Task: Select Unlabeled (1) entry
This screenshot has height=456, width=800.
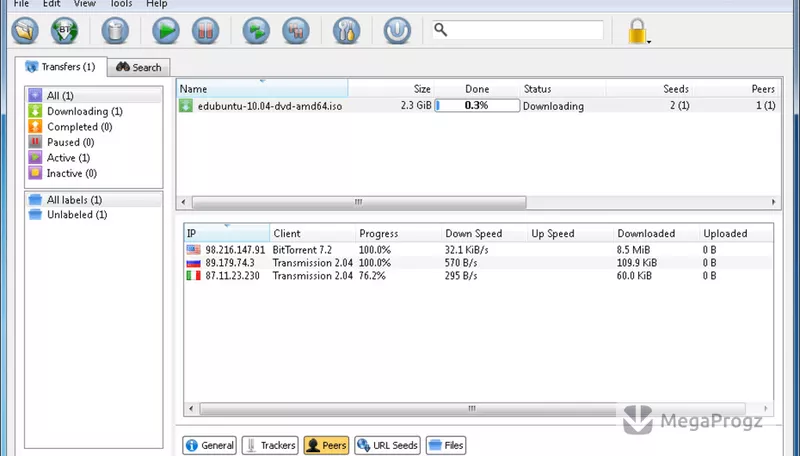Action: tap(94, 215)
